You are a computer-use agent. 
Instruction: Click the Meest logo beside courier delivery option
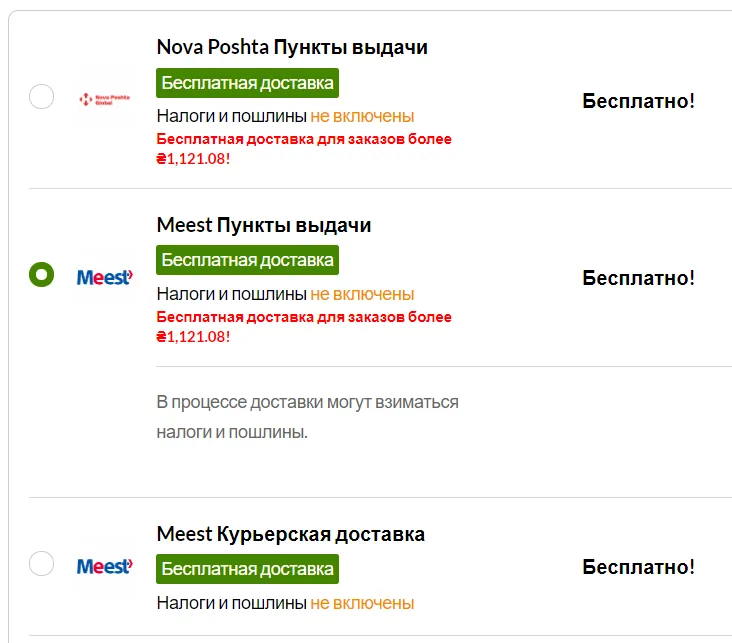point(105,566)
